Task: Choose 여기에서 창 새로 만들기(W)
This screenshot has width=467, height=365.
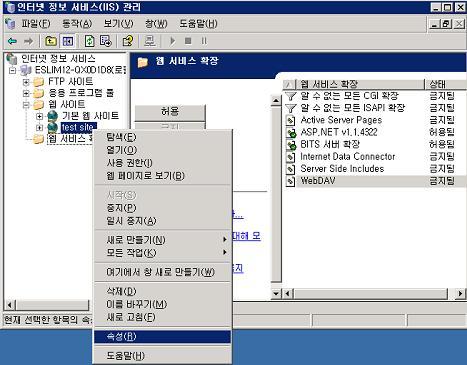Action: 162,272
